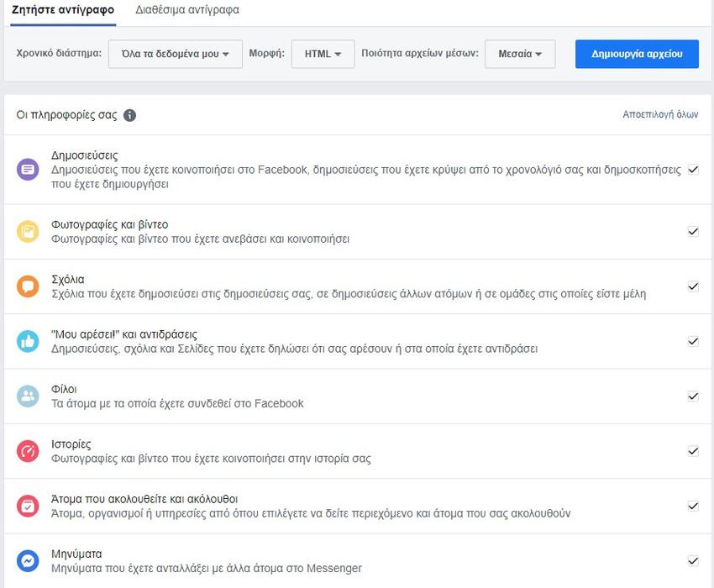
Task: Uncheck the Δημοσιεύσεις checkbox
Action: (x=693, y=170)
